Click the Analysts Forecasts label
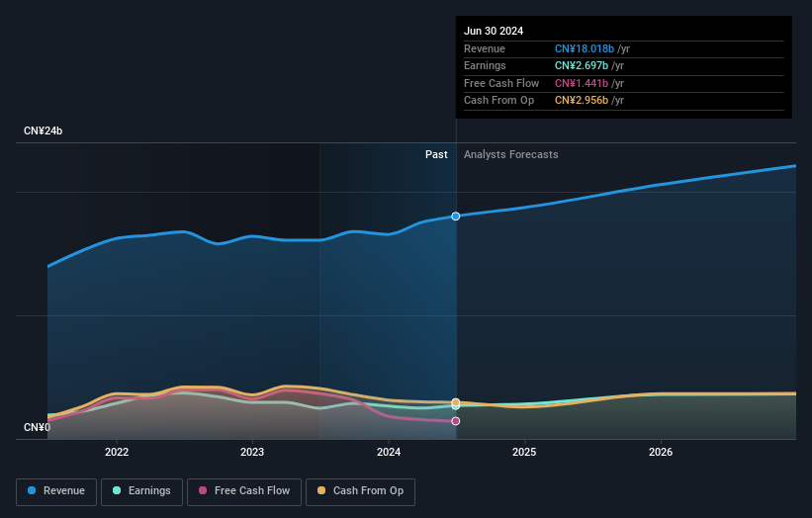The width and height of the screenshot is (812, 518). point(511,154)
